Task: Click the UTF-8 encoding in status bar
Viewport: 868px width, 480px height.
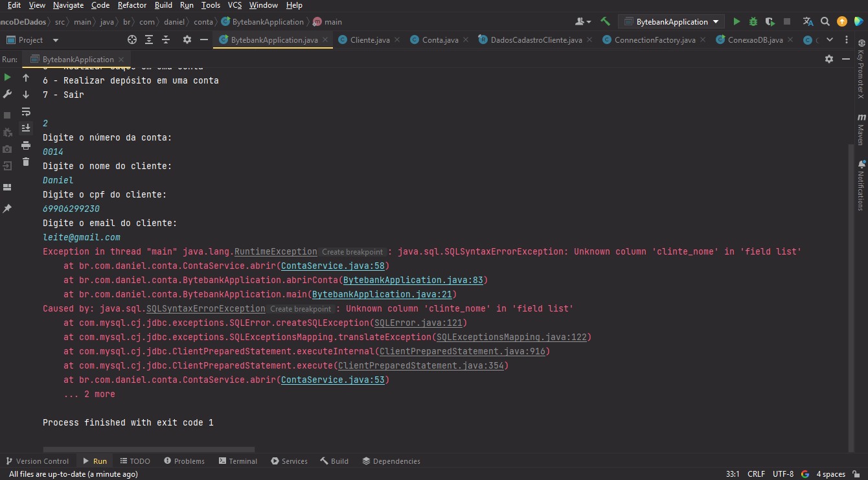Action: click(782, 474)
